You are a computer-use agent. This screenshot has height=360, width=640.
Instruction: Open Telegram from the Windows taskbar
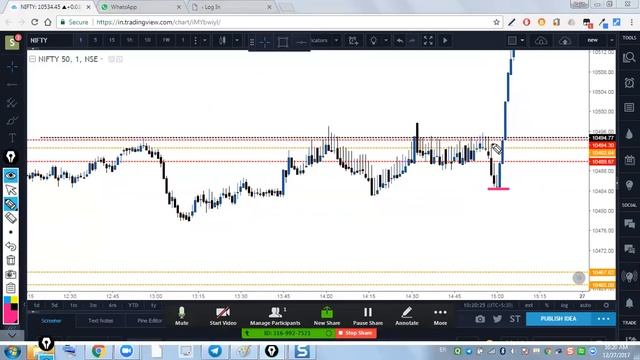(215, 351)
